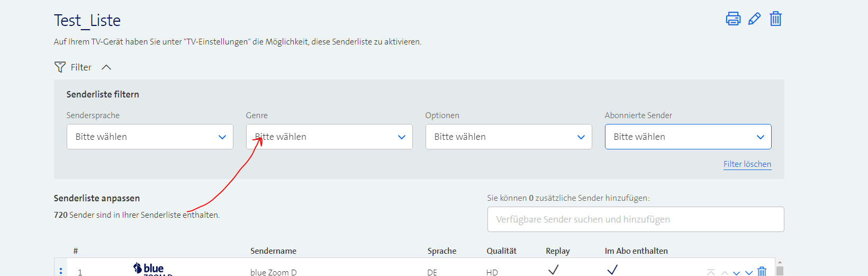The height and width of the screenshot is (276, 868).
Task: Click the scrollbar up arrow of channel table
Action: tap(780, 262)
